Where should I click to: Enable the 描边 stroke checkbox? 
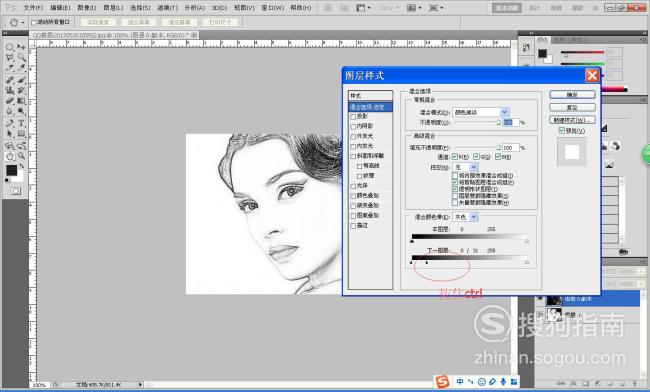[x=353, y=226]
